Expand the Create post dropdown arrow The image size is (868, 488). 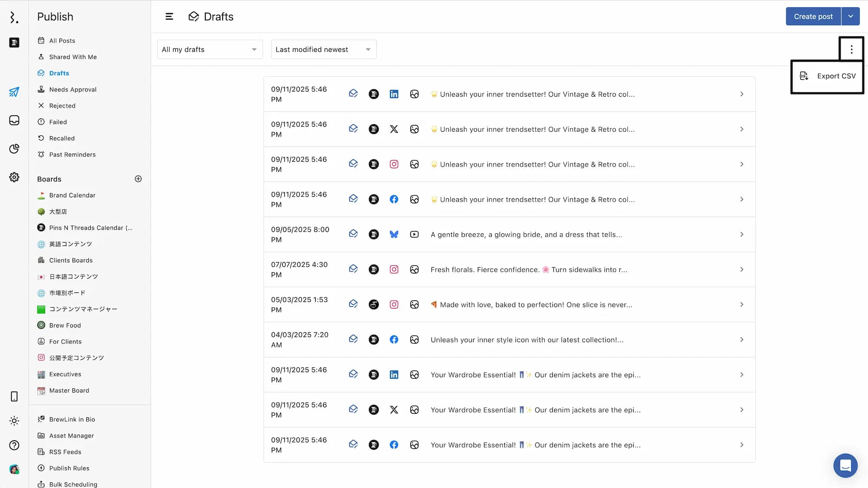850,16
